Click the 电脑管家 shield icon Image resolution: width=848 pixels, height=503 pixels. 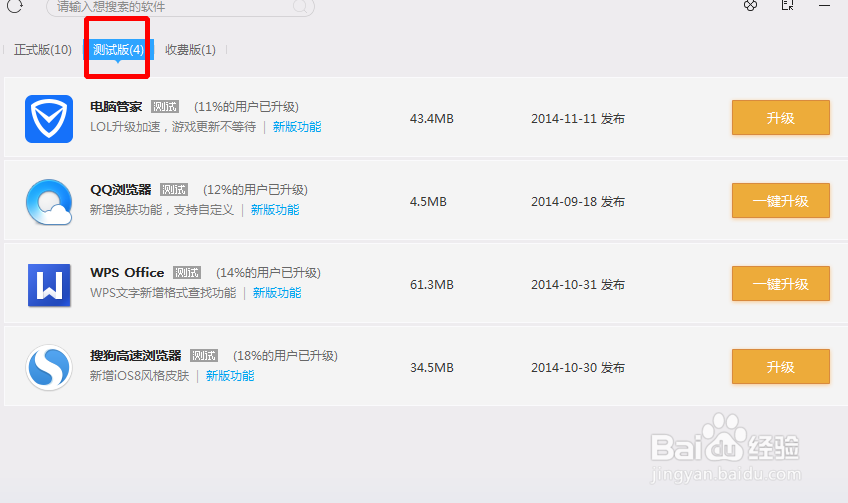pos(49,119)
